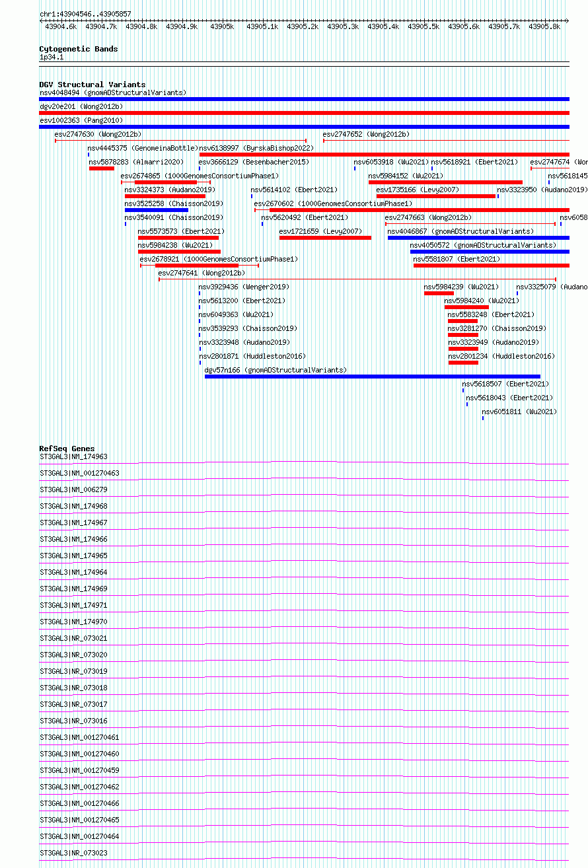Image resolution: width=588 pixels, height=868 pixels.
Task: Open variant dgv20e201 (Wong2012b) label
Action: point(81,106)
